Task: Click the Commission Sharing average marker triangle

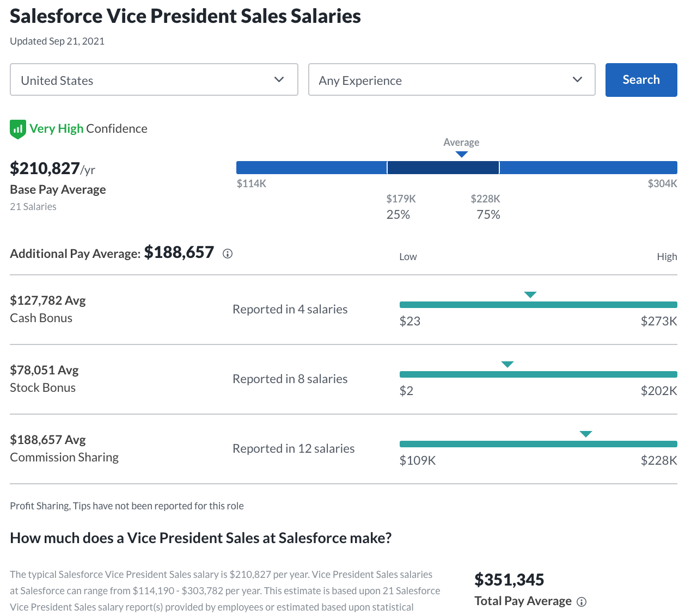Action: (586, 434)
